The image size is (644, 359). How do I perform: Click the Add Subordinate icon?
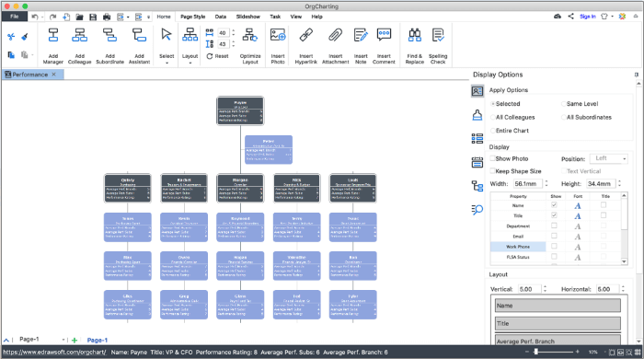click(109, 35)
